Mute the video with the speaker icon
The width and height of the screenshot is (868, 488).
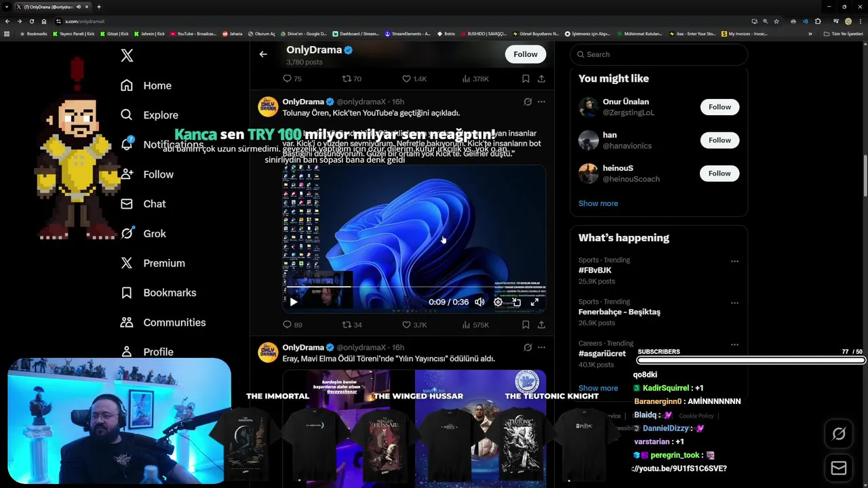(x=479, y=302)
